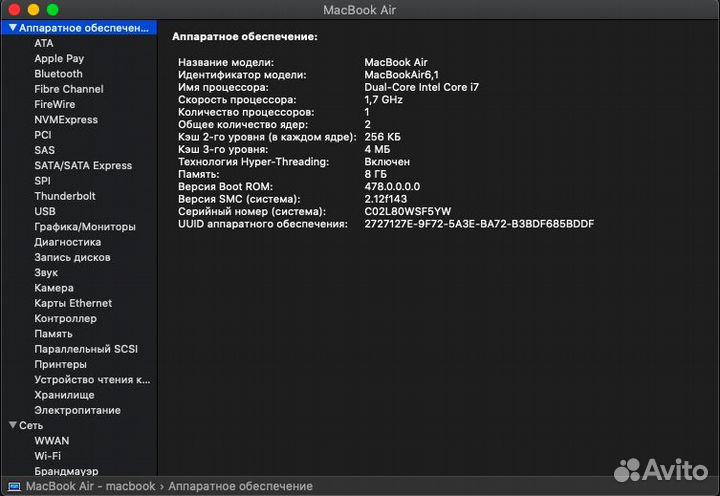Select the Сеть category label
The image size is (720, 496).
click(x=31, y=425)
